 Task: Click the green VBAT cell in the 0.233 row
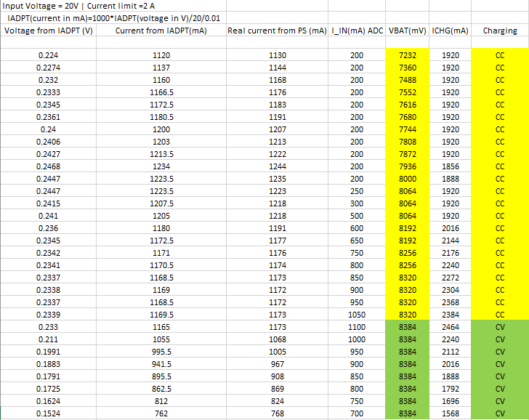coord(408,327)
